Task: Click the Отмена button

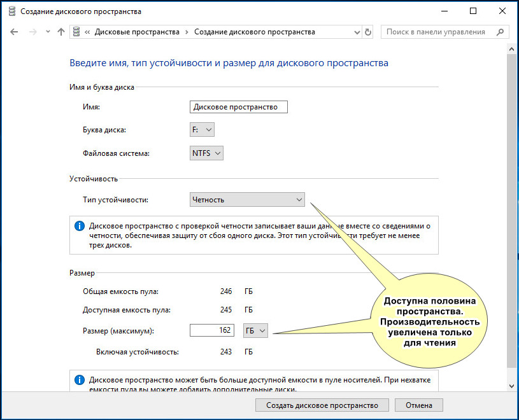Action: point(419,405)
